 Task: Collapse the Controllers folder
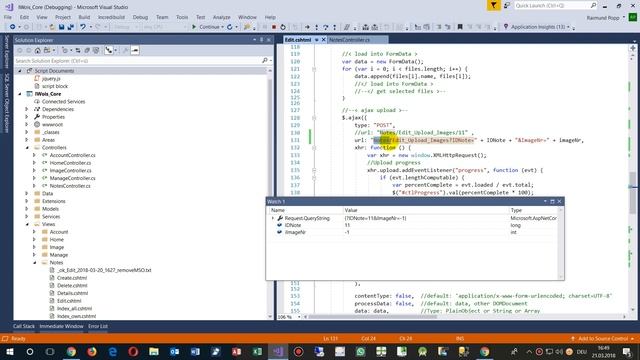coord(27,147)
